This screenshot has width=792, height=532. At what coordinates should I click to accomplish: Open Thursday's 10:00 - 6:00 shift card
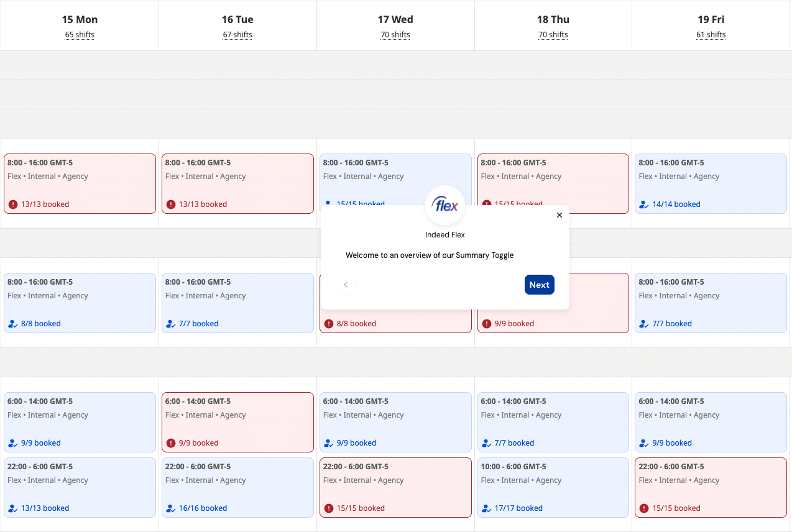tap(553, 487)
